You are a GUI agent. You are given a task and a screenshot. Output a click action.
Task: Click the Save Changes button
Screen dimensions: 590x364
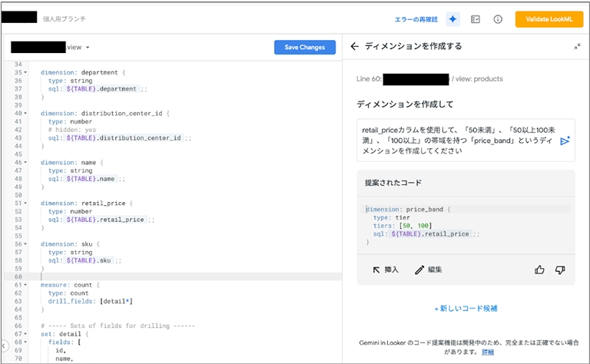[304, 47]
